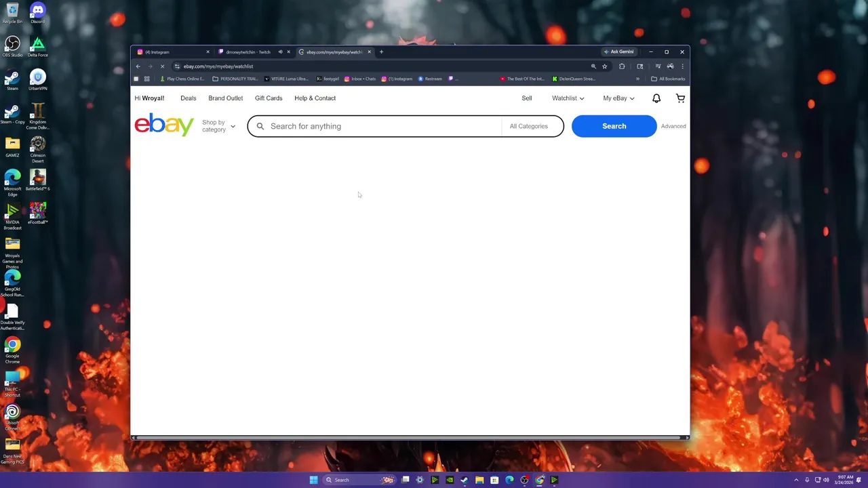Open Kingdom Come Deliverance shortcut
This screenshot has width=868, height=488.
37,115
